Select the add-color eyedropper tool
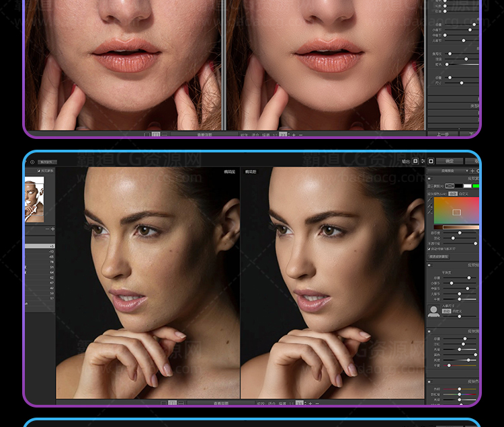The image size is (504, 427). 430,206
